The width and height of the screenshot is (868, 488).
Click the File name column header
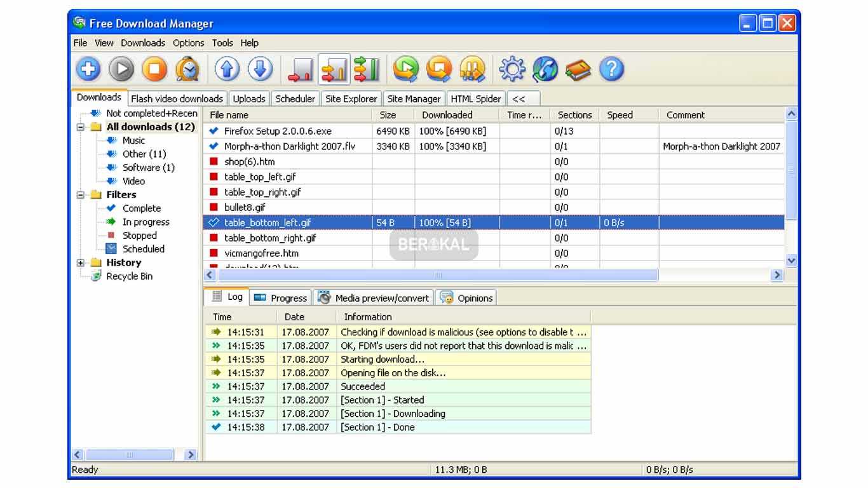[286, 115]
